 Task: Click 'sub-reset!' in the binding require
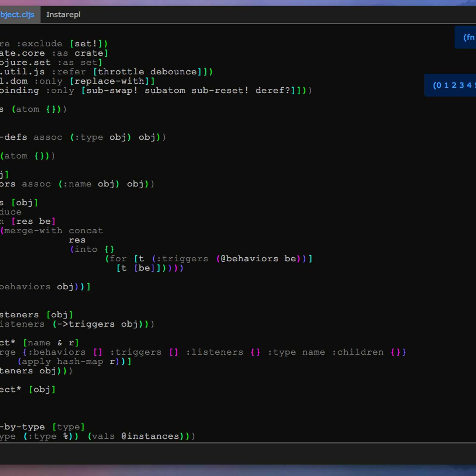[220, 90]
